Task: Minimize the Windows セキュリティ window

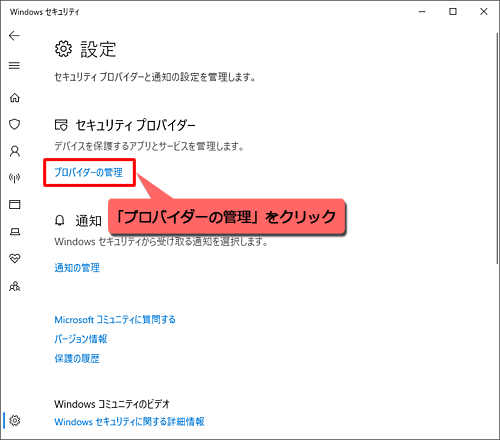Action: click(422, 12)
